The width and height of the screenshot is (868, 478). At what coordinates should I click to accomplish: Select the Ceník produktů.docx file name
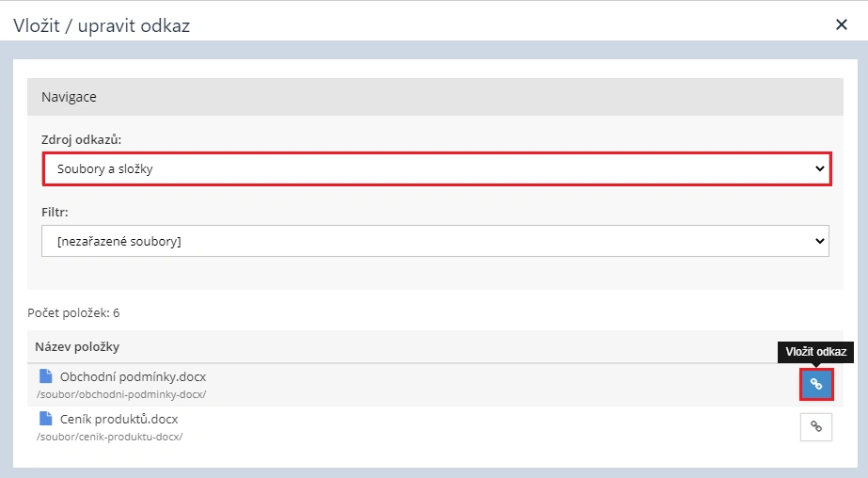click(118, 420)
